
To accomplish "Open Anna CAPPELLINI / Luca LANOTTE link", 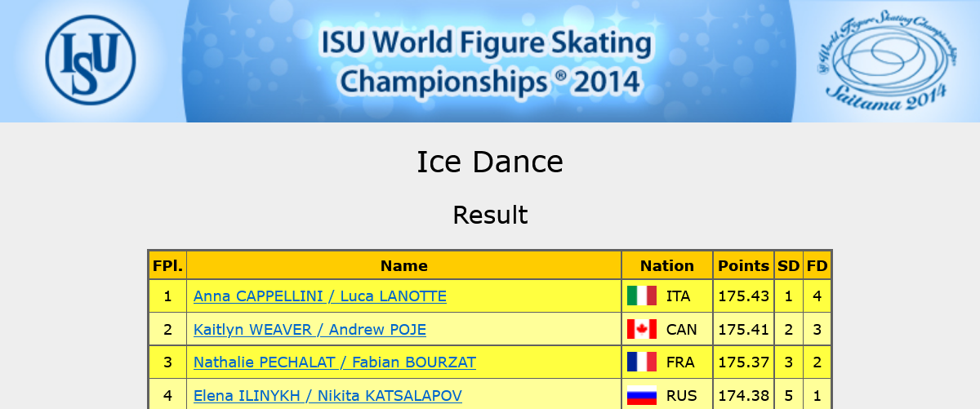I will [319, 296].
